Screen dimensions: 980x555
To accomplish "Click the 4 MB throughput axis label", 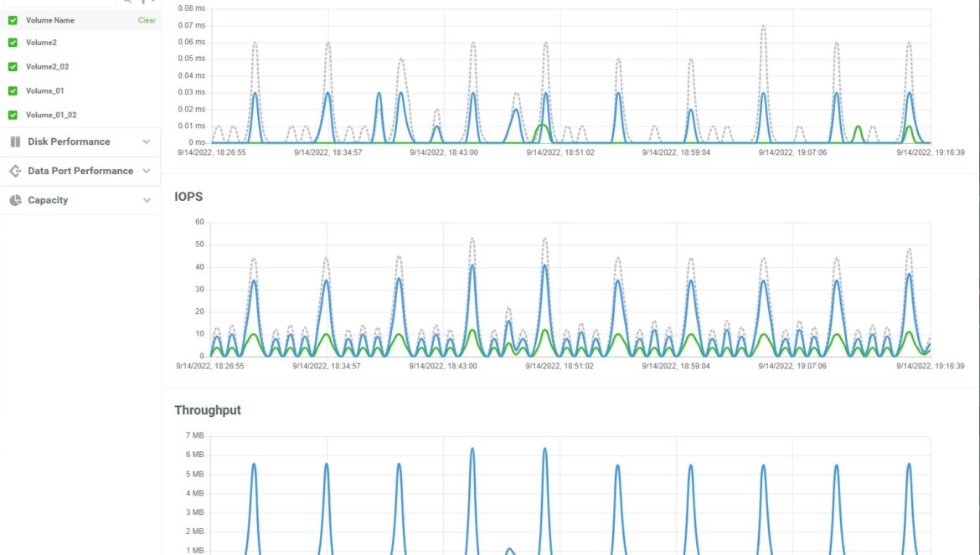I will (x=194, y=493).
